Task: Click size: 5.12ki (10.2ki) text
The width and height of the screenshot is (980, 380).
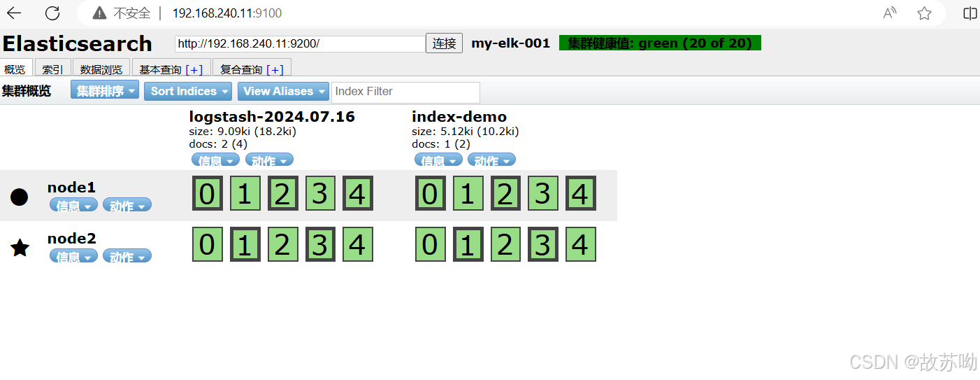Action: click(x=466, y=132)
